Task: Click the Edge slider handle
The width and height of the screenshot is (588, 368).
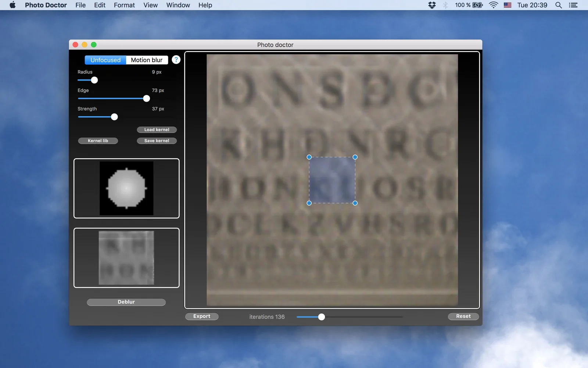Action: (147, 98)
